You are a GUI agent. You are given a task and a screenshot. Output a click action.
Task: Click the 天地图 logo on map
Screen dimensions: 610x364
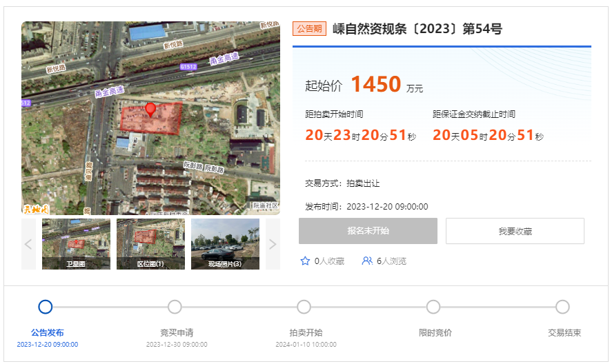click(x=36, y=210)
